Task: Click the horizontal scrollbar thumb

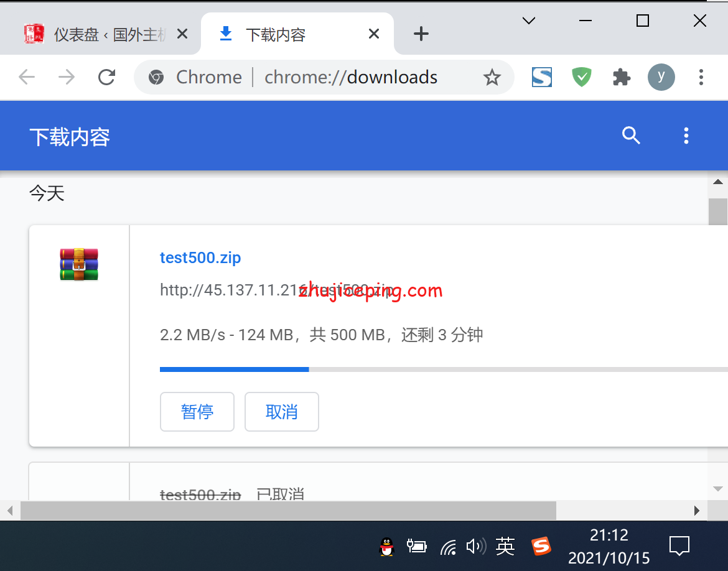Action: [x=288, y=511]
